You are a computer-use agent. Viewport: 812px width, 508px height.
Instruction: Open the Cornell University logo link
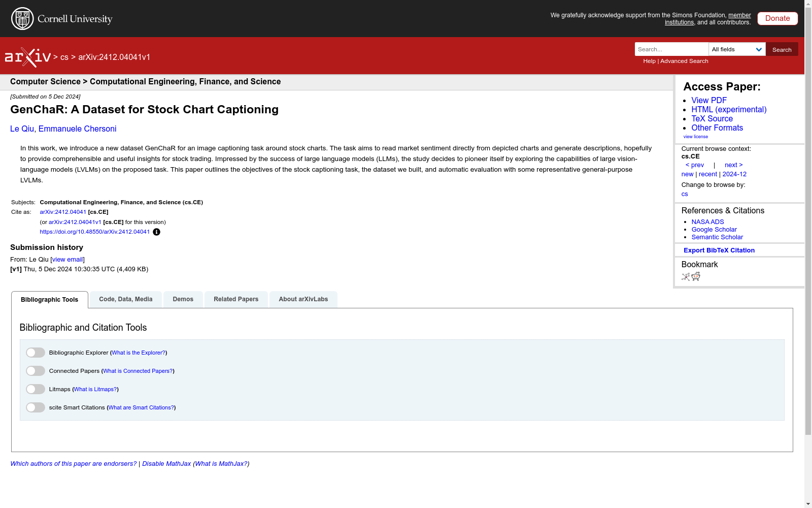click(61, 19)
